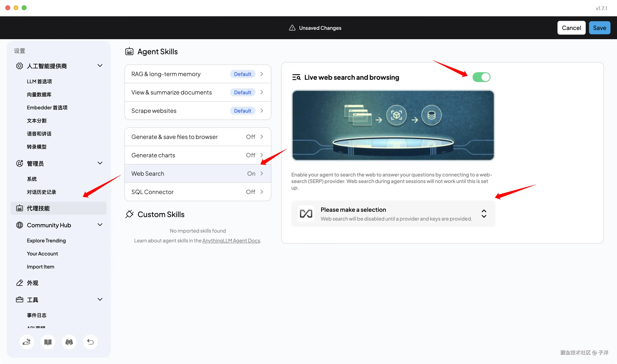Click the Discord icon in sidebar footer

tap(69, 342)
